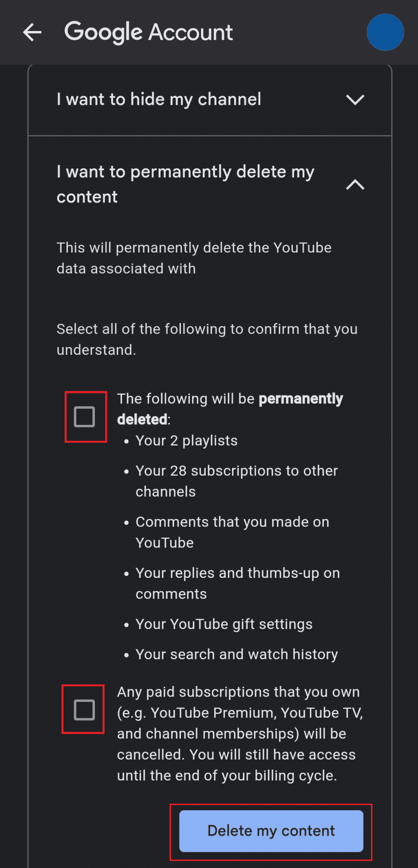Click 'The following will be permanently deleted' label
Screen dimensions: 418x868
[230, 408]
